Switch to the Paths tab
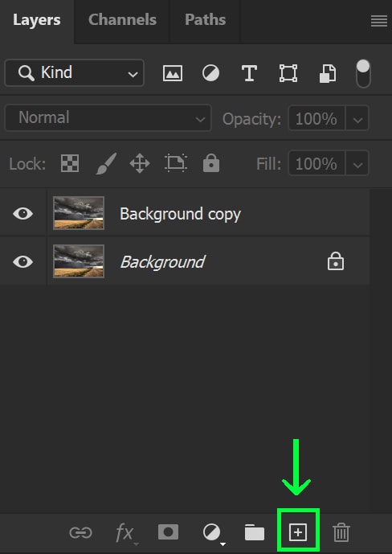The width and height of the screenshot is (392, 554). click(x=205, y=19)
